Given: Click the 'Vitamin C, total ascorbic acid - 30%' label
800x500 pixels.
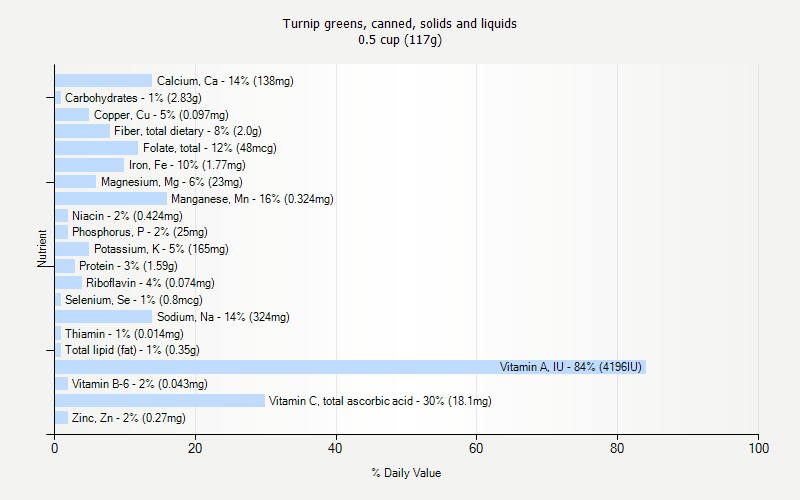Looking at the screenshot, I should tap(357, 401).
